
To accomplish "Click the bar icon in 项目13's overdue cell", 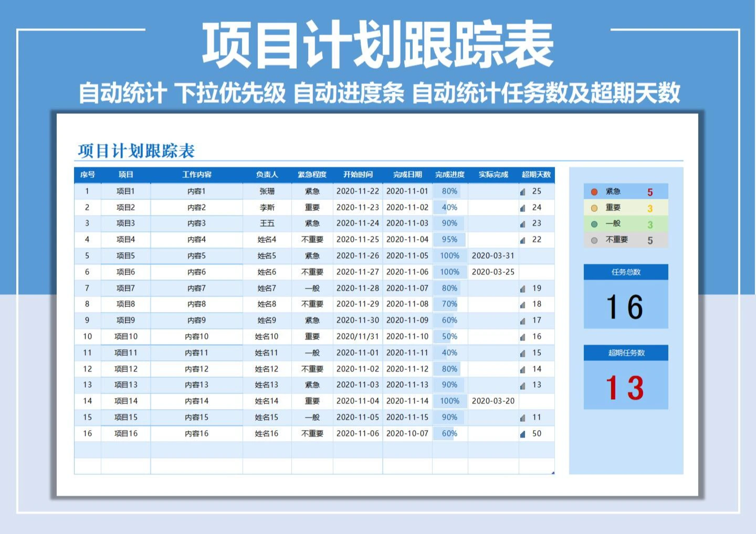I will 522,386.
